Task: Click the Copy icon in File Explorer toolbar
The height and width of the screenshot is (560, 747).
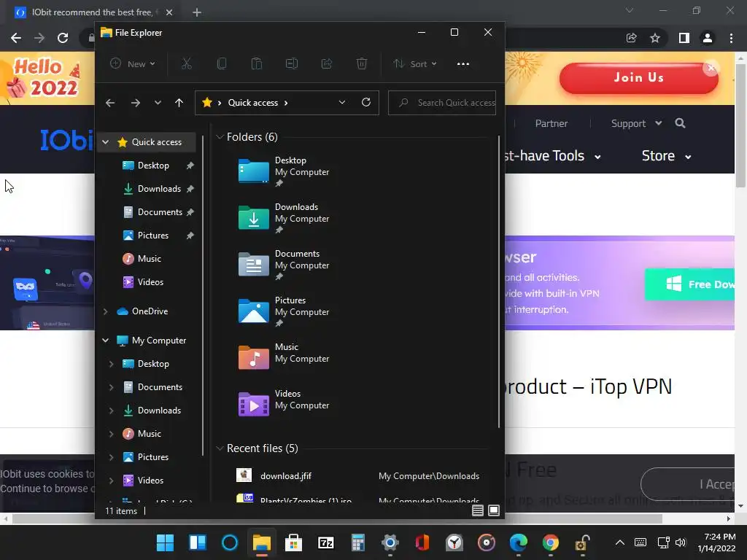Action: point(222,64)
